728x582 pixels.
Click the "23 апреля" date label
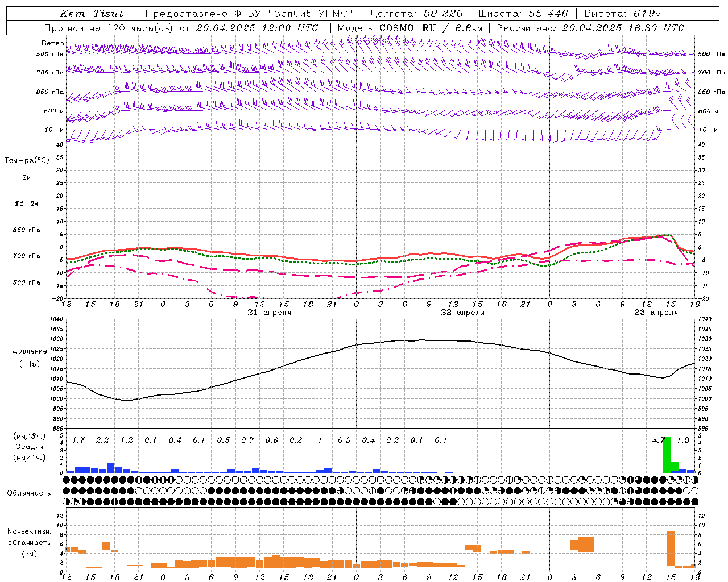(656, 313)
